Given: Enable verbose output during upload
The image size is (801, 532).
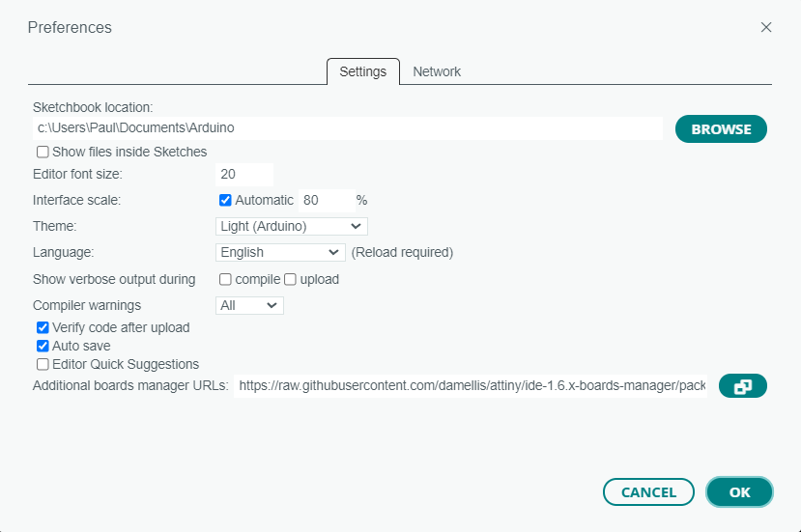Looking at the screenshot, I should (x=290, y=279).
